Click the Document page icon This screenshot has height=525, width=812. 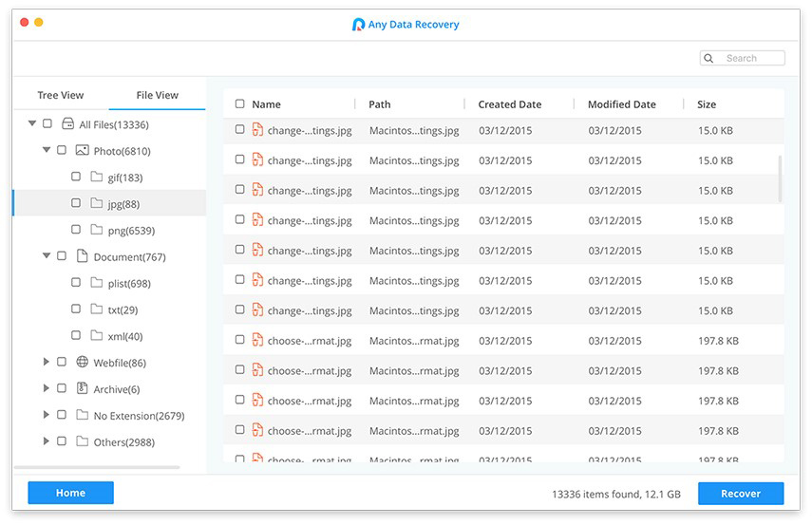[82, 255]
